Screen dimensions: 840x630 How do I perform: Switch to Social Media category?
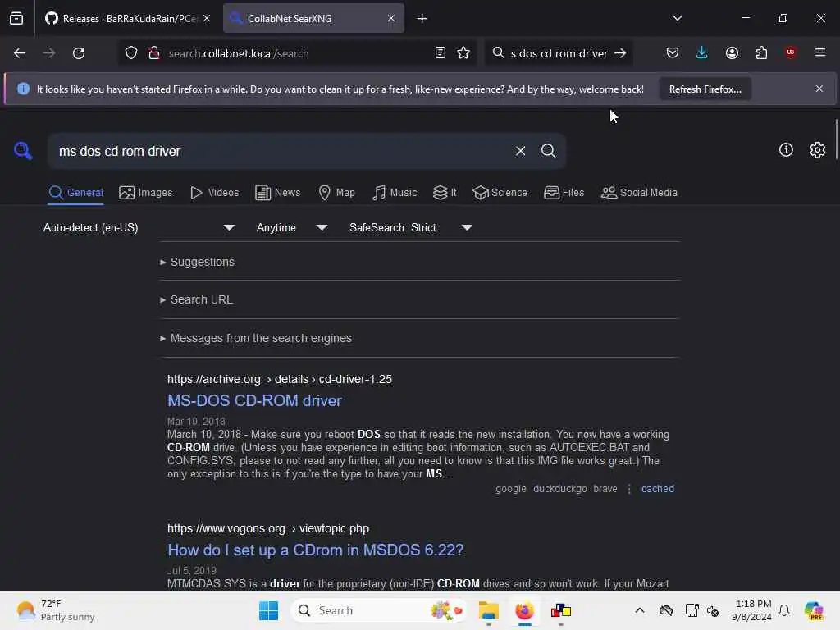click(x=639, y=192)
